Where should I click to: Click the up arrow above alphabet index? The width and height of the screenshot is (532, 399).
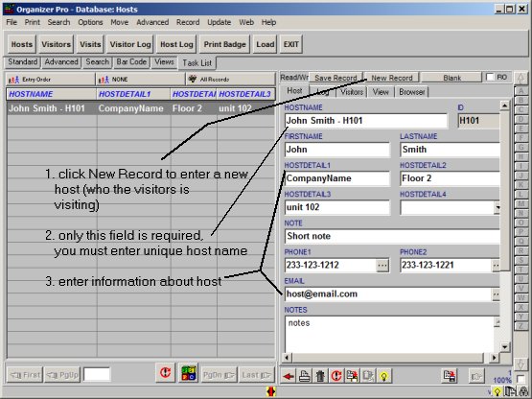520,79
